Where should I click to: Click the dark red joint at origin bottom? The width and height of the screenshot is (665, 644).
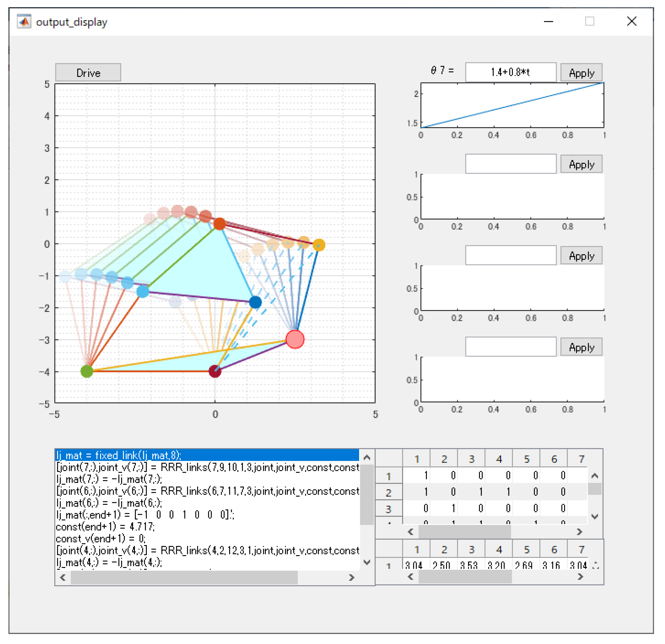click(x=215, y=371)
